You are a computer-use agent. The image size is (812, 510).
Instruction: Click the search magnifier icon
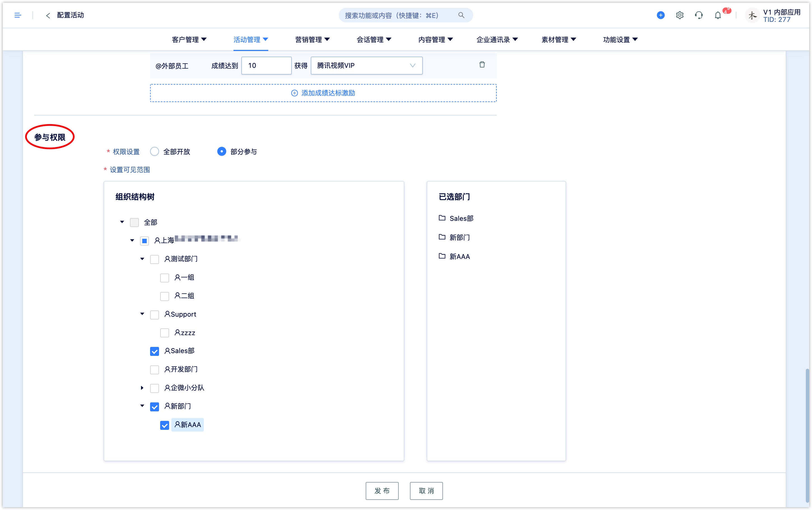(461, 15)
